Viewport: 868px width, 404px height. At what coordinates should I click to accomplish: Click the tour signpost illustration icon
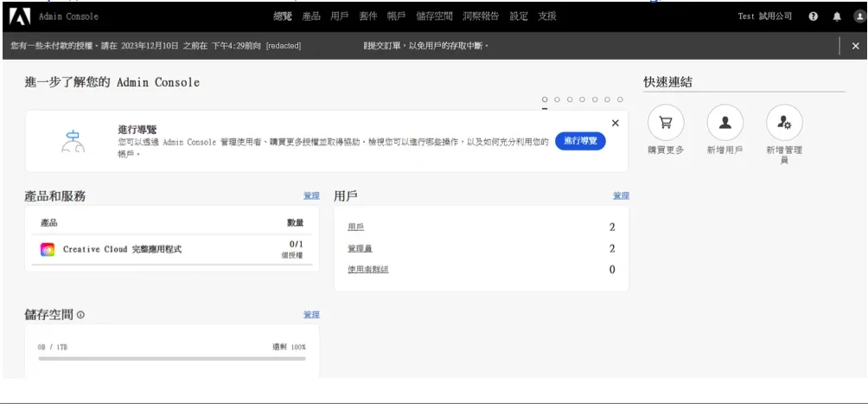point(73,141)
